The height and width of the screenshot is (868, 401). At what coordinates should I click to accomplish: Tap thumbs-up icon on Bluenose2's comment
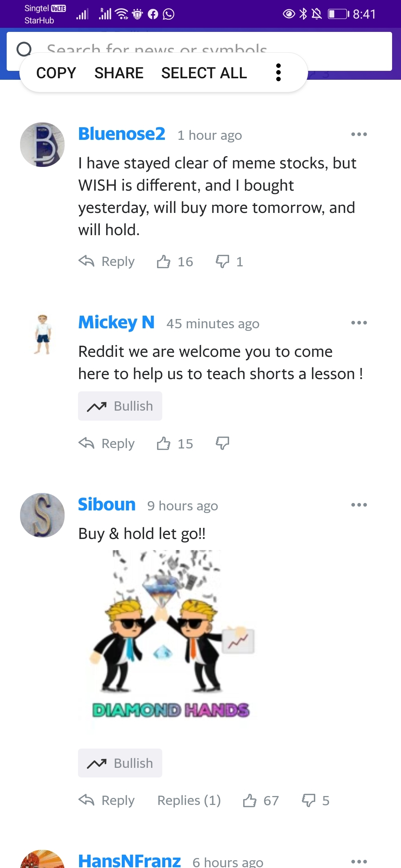pos(163,262)
